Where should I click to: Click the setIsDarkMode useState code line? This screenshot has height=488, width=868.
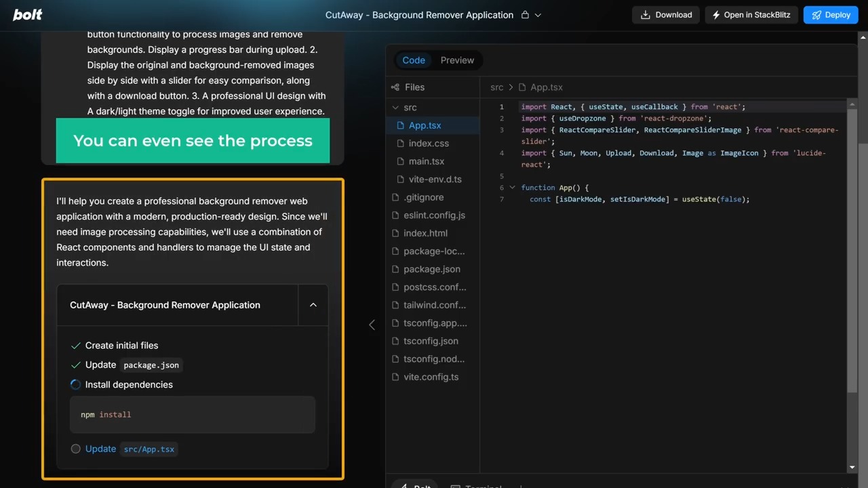coord(639,199)
